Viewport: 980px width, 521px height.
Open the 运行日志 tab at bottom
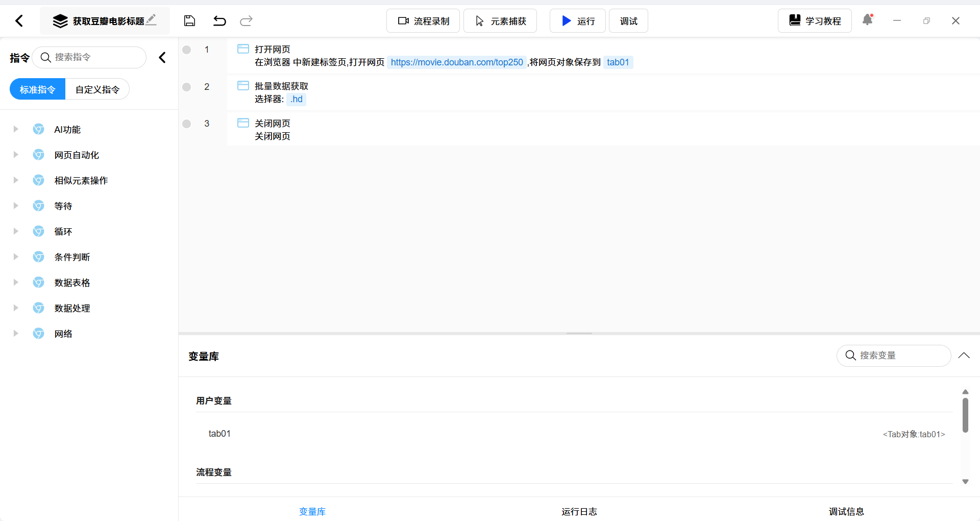(x=579, y=511)
